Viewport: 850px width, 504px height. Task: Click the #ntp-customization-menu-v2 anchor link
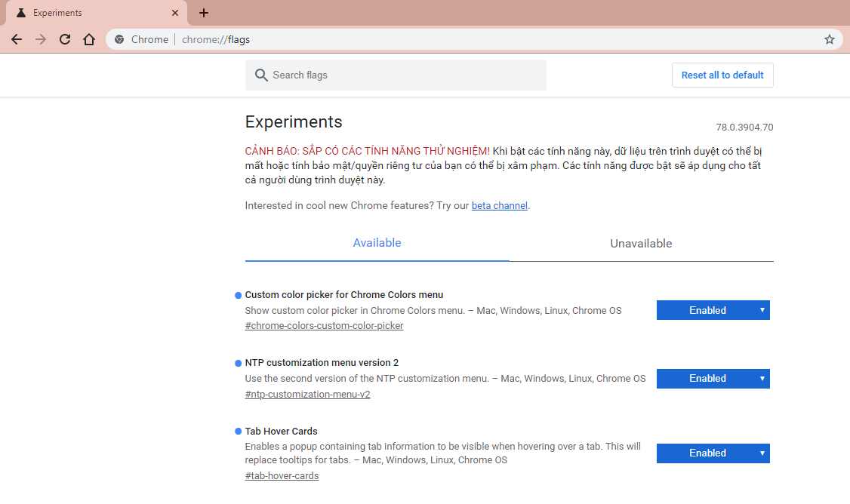click(x=307, y=395)
